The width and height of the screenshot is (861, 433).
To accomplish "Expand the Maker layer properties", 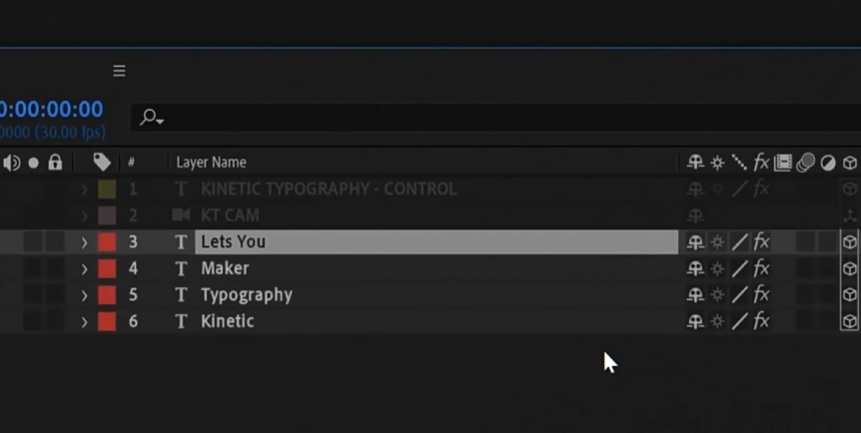I will [84, 269].
